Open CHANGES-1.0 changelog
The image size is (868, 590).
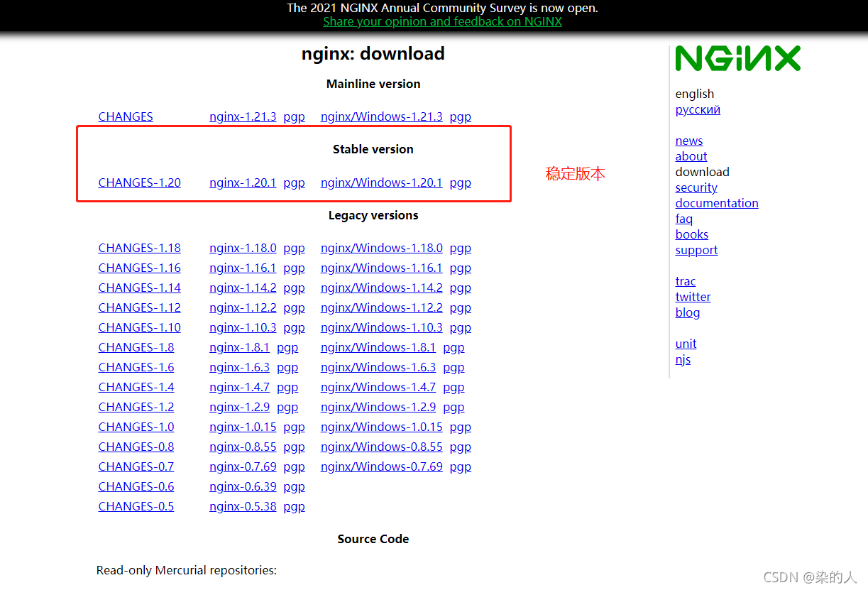coord(136,427)
